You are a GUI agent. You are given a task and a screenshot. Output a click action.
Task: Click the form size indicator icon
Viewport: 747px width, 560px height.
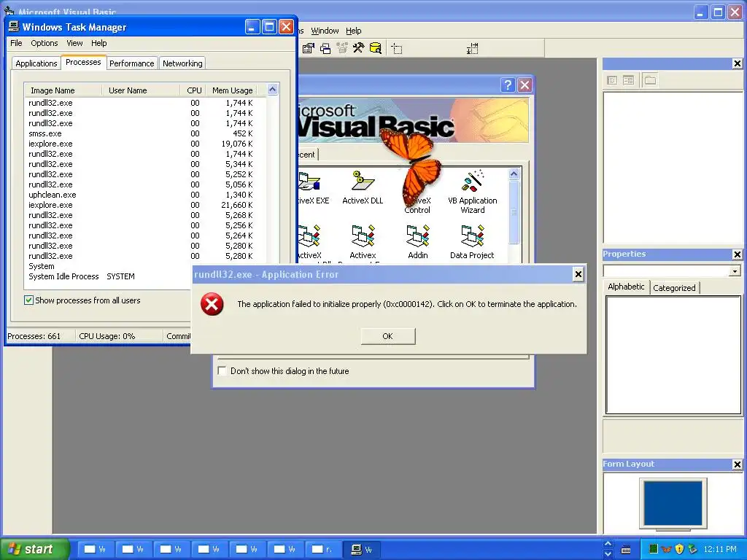coord(473,48)
